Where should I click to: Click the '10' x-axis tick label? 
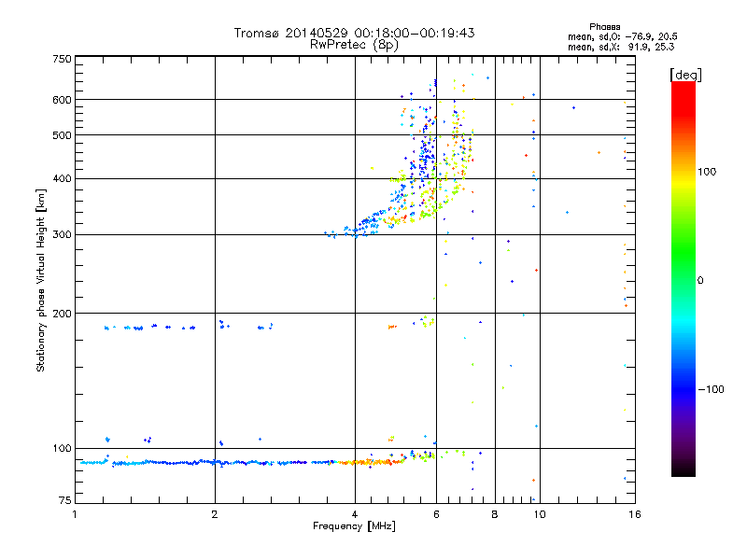[540, 514]
